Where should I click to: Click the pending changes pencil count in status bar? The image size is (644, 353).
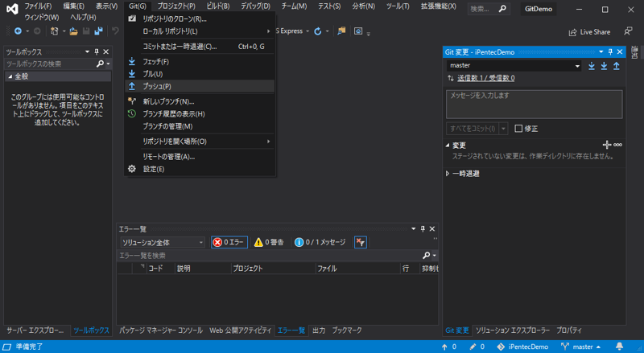point(477,347)
